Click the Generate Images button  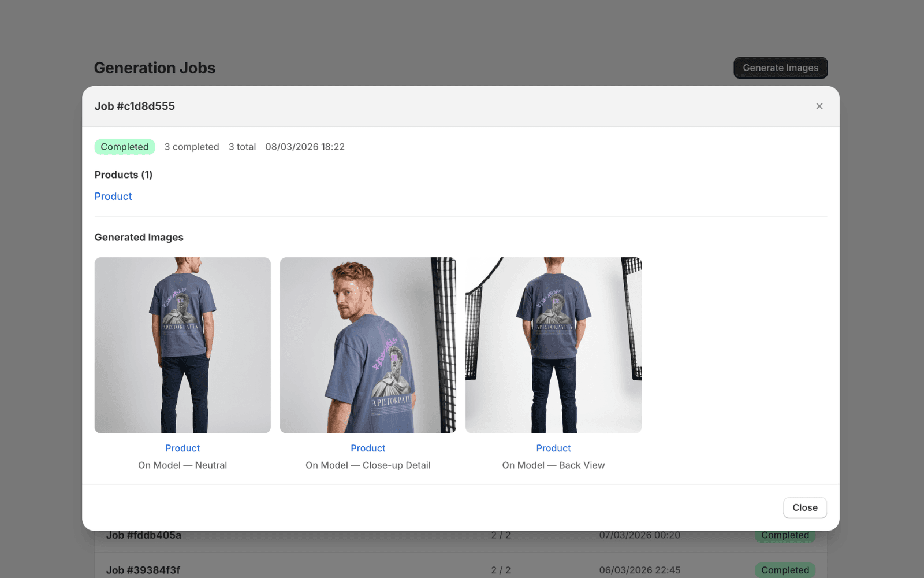pyautogui.click(x=780, y=68)
